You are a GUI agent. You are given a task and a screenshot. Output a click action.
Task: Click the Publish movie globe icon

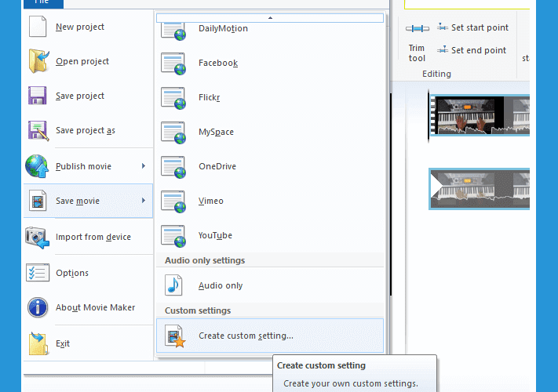click(37, 166)
